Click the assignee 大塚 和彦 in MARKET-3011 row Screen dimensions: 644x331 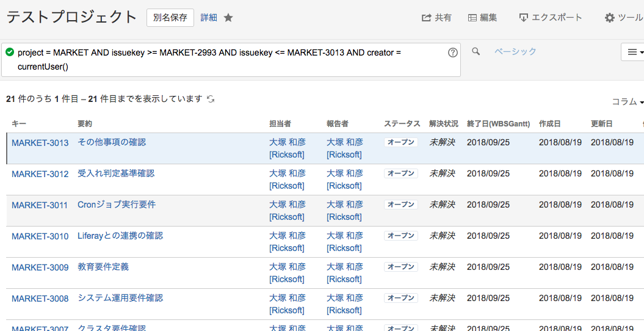click(x=288, y=211)
